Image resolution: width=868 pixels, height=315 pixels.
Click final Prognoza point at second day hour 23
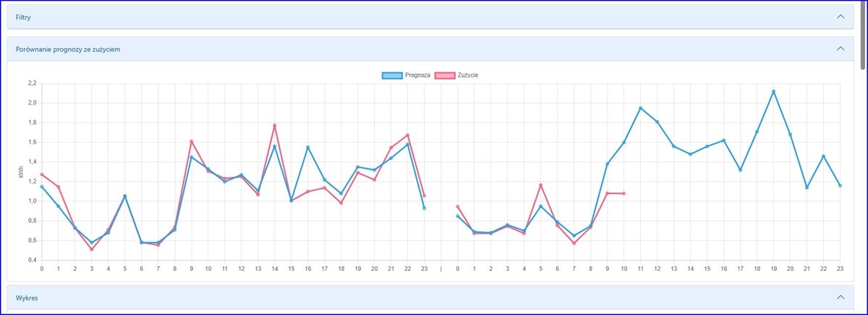(x=840, y=185)
